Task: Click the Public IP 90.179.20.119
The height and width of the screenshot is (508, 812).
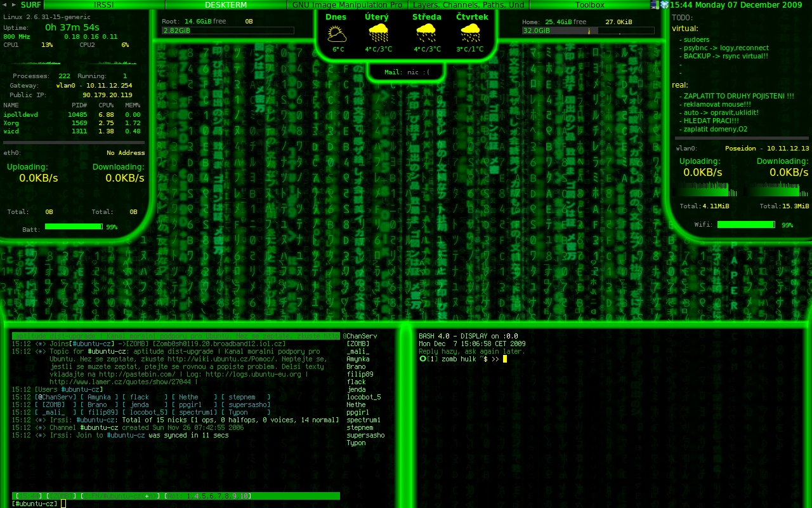Action: click(x=107, y=95)
